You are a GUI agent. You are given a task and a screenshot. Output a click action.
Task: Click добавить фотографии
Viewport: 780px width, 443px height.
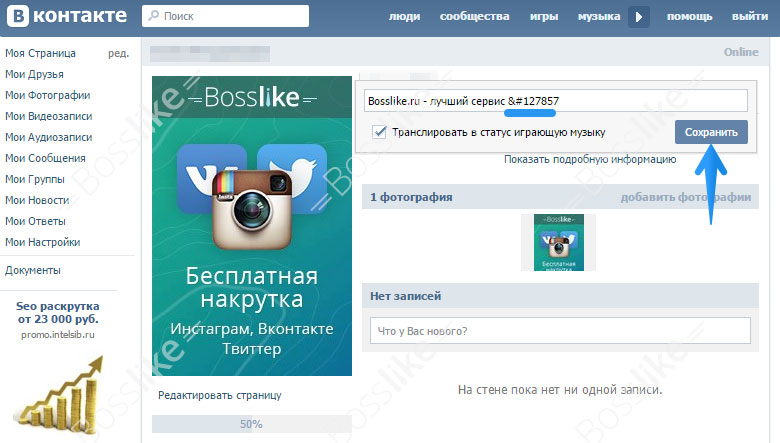tap(685, 197)
